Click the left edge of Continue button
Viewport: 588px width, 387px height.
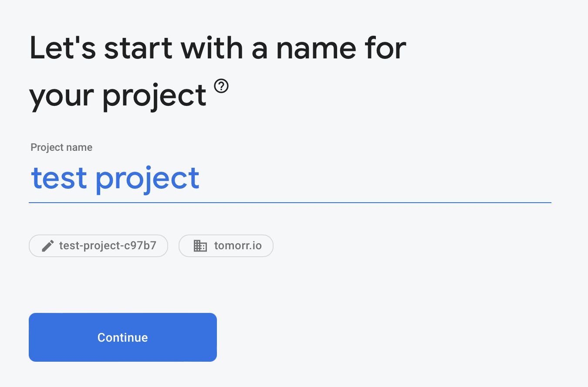click(x=32, y=337)
